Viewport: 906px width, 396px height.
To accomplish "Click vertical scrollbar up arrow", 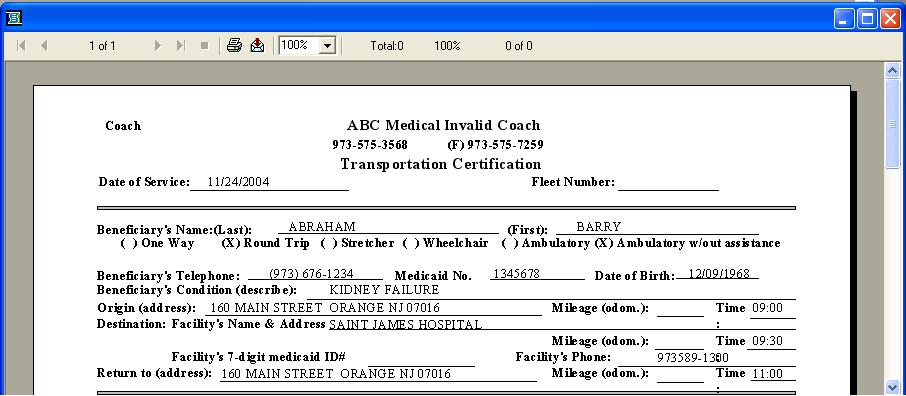I will coord(893,71).
